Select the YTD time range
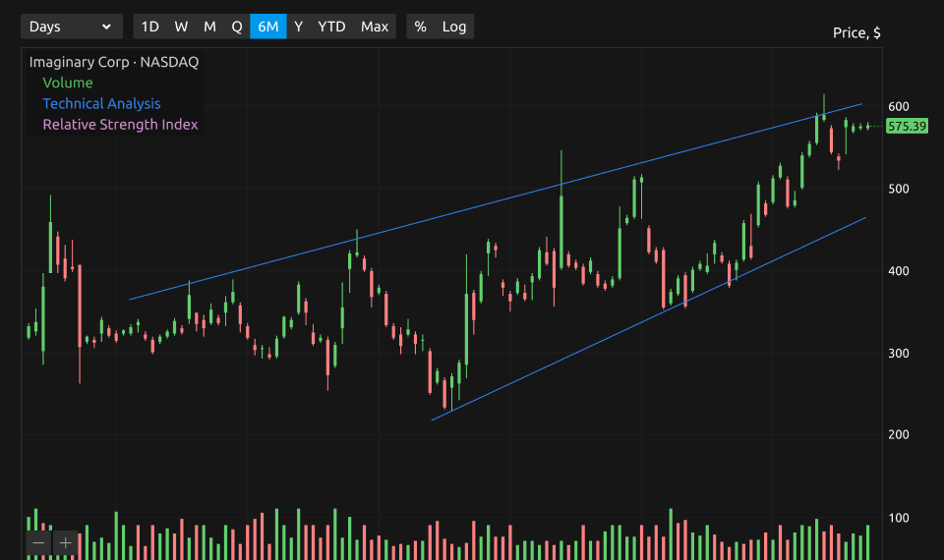944x560 pixels. click(331, 27)
